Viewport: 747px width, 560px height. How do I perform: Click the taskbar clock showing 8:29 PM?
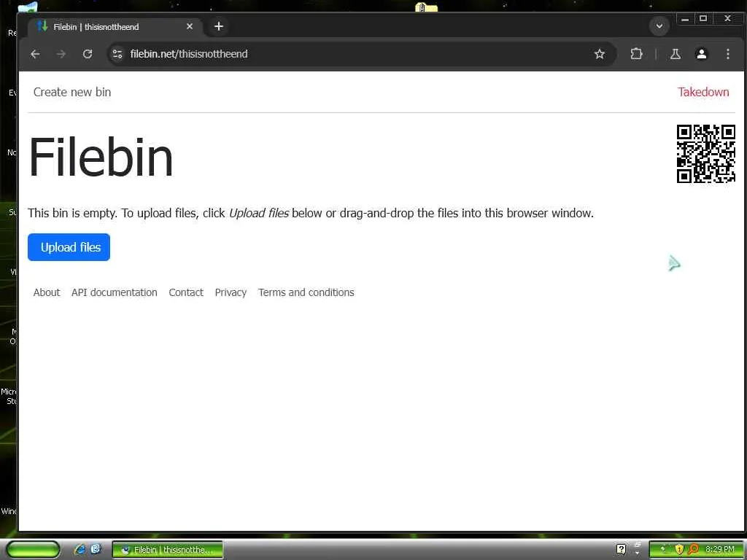(720, 549)
